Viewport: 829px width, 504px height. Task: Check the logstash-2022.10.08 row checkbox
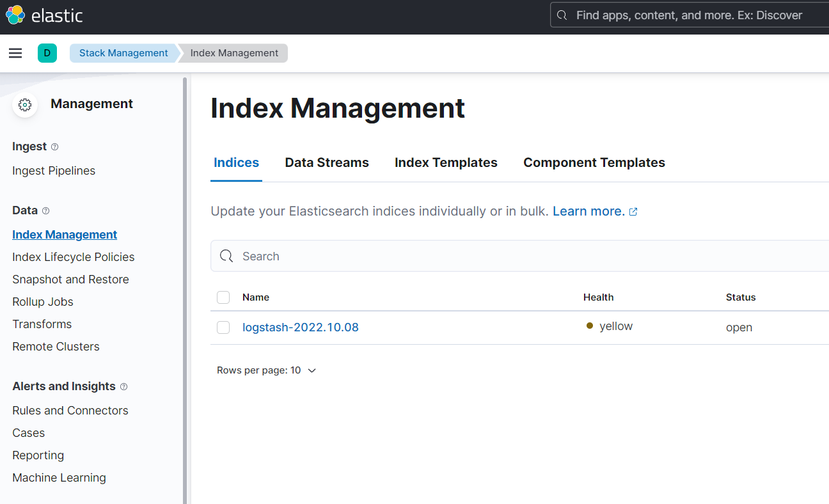click(x=223, y=327)
